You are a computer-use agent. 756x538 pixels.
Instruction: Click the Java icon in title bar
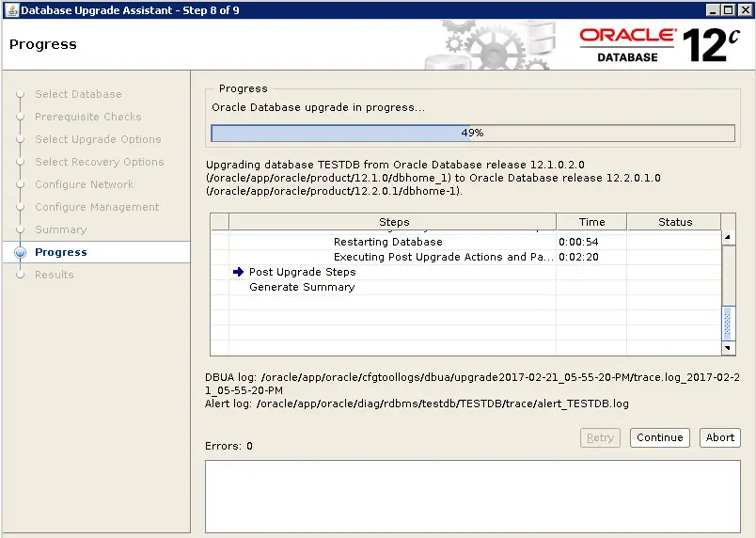(12, 10)
